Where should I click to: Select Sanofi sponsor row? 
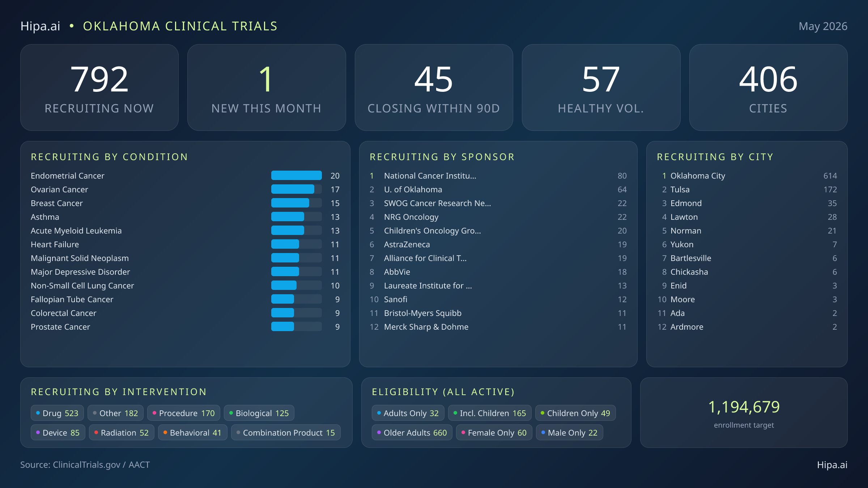pyautogui.click(x=498, y=299)
